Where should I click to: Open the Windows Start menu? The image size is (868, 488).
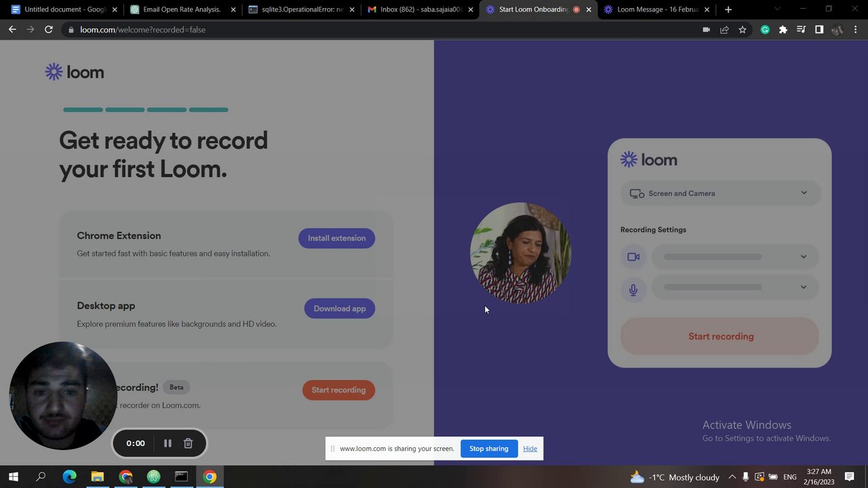pyautogui.click(x=13, y=477)
